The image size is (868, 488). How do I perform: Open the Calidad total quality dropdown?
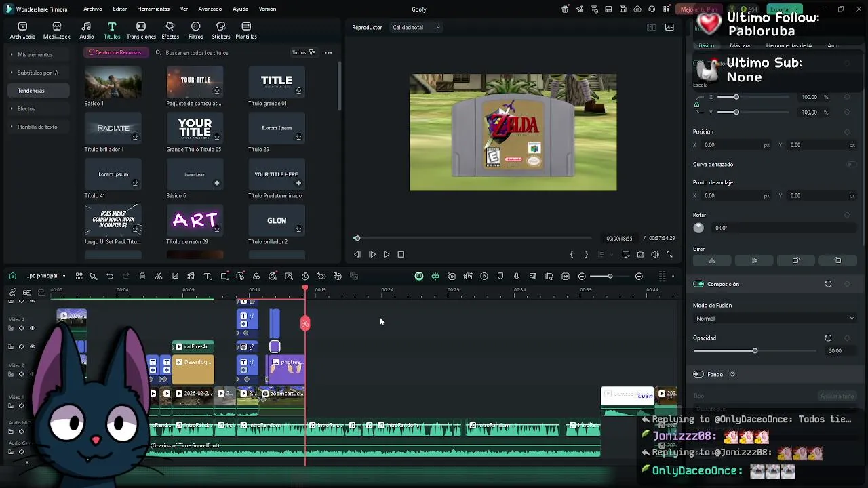[x=416, y=28]
